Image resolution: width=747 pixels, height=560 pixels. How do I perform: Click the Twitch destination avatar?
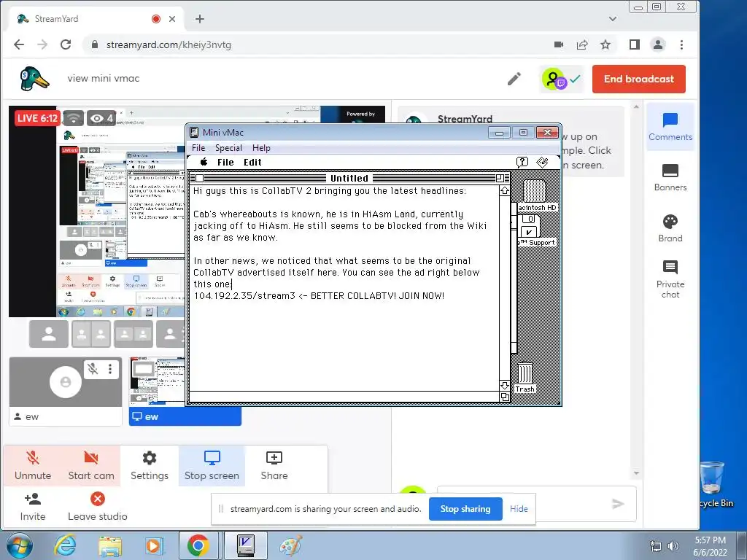pyautogui.click(x=554, y=79)
